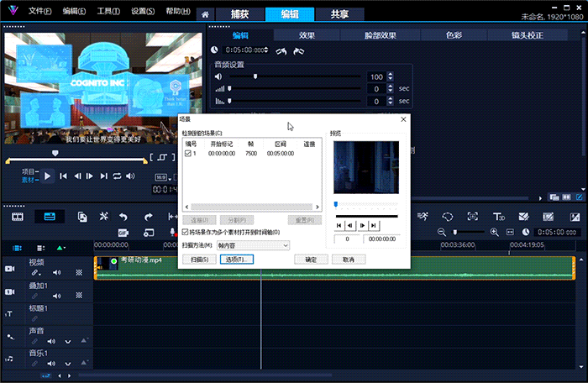Click the zoom-in magnifier on timeline
Viewport: 588px width, 383px height.
(x=495, y=232)
